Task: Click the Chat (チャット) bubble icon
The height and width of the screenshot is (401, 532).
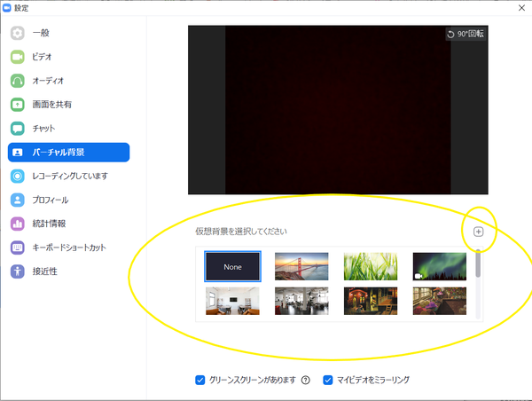Action: click(x=18, y=129)
